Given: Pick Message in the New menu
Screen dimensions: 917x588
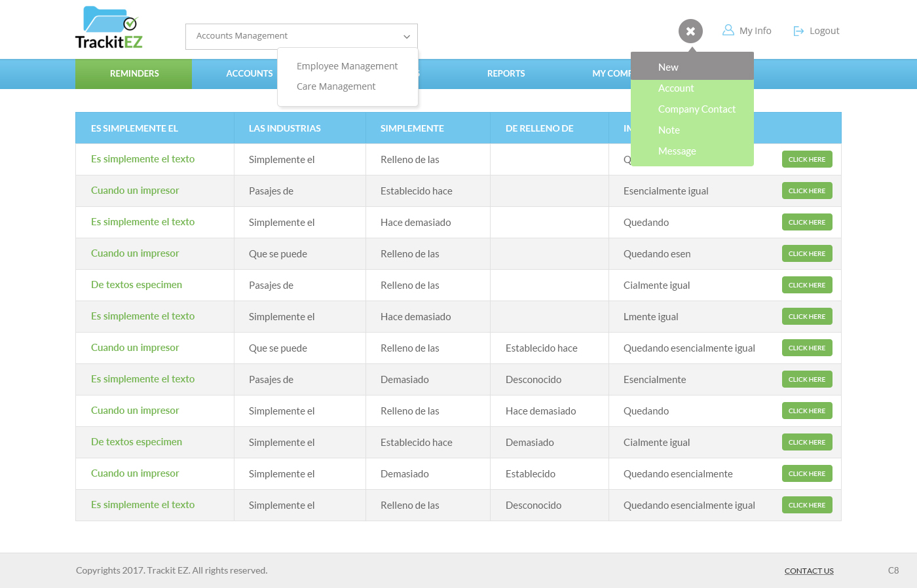Looking at the screenshot, I should point(677,151).
